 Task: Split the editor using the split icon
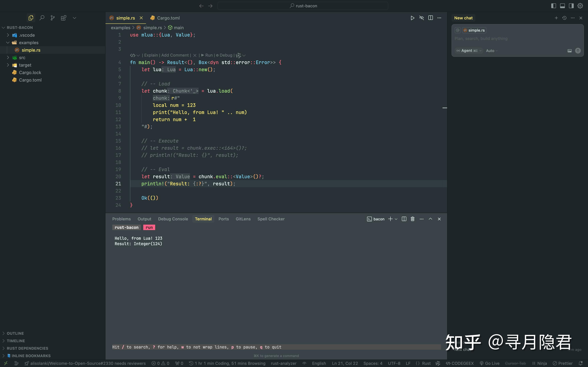click(x=431, y=18)
